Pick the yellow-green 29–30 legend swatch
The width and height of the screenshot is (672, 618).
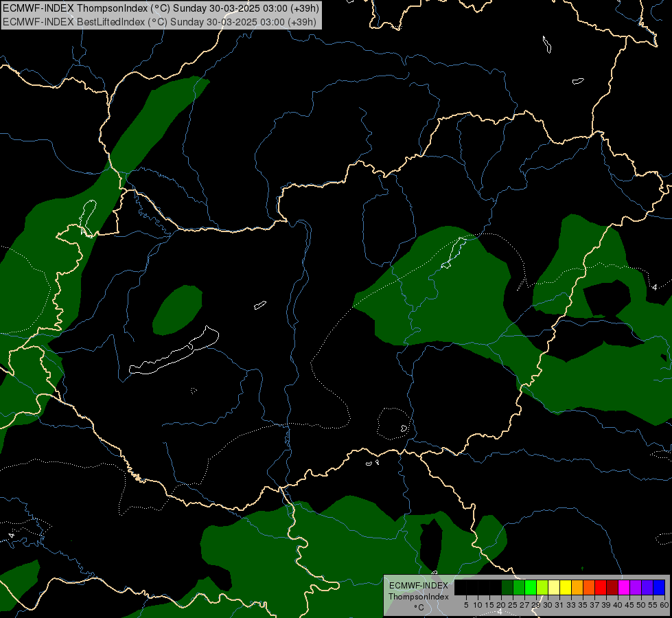tap(542, 587)
